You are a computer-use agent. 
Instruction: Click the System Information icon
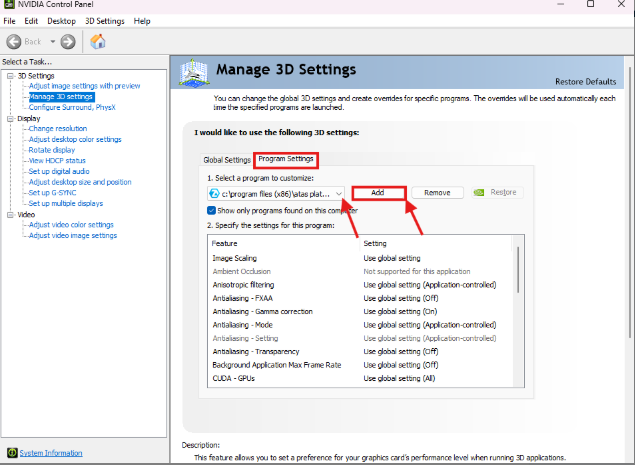[12, 452]
